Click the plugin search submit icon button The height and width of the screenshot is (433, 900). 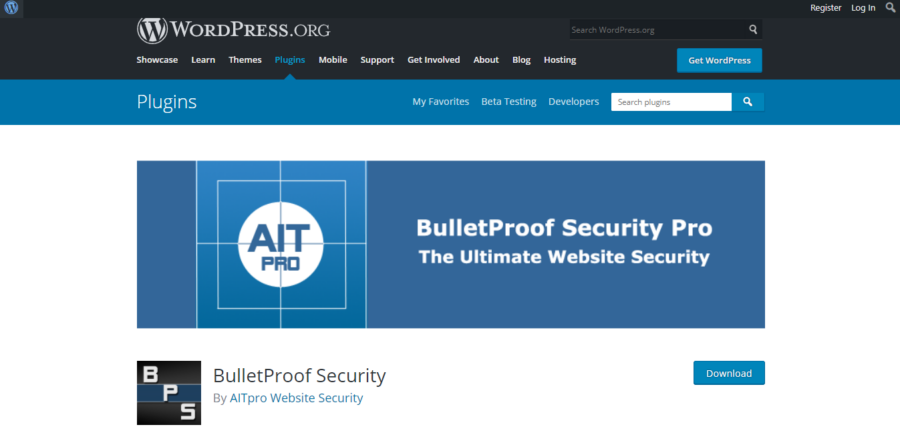click(748, 102)
